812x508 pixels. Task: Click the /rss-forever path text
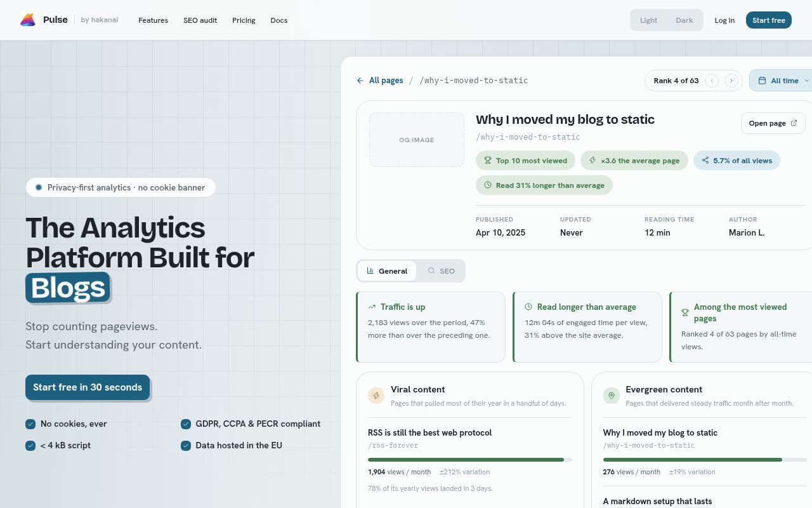393,445
